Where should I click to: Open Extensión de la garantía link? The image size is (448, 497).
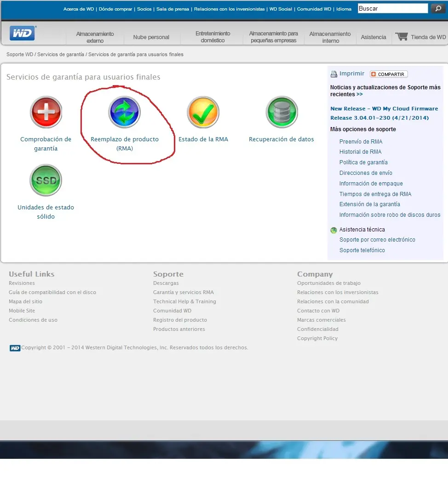tap(370, 204)
